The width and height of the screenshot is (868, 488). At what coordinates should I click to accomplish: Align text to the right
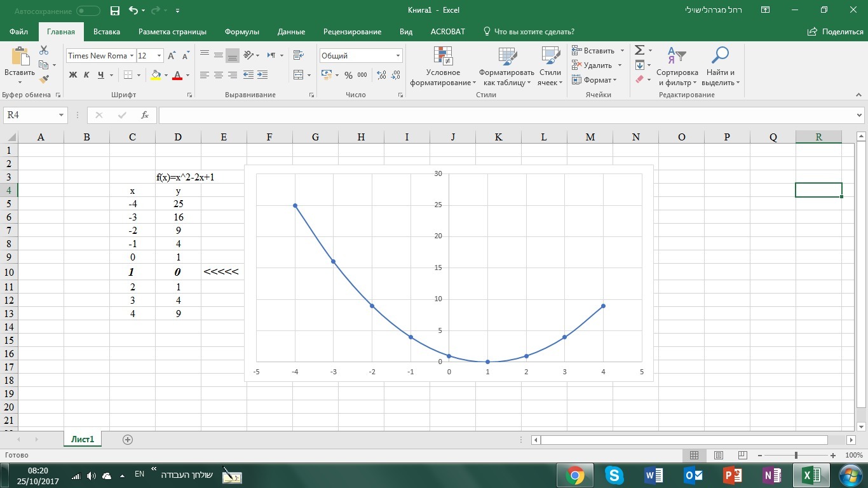tap(232, 75)
